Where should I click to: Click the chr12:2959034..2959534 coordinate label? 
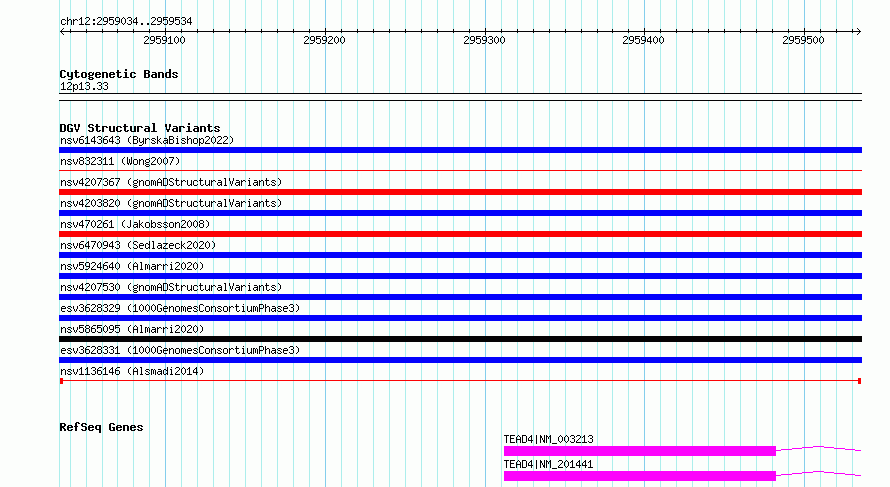[126, 21]
